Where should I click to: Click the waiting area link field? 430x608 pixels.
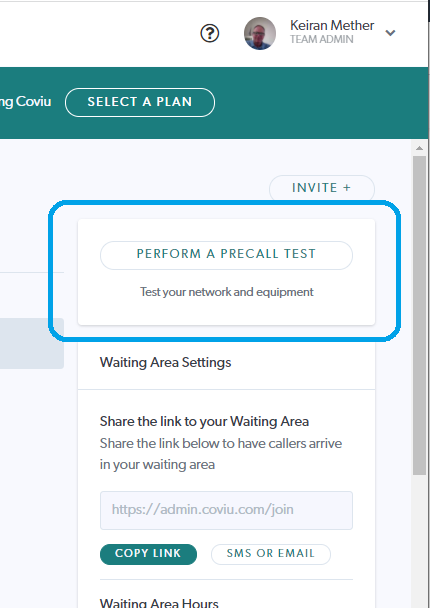pos(226,510)
